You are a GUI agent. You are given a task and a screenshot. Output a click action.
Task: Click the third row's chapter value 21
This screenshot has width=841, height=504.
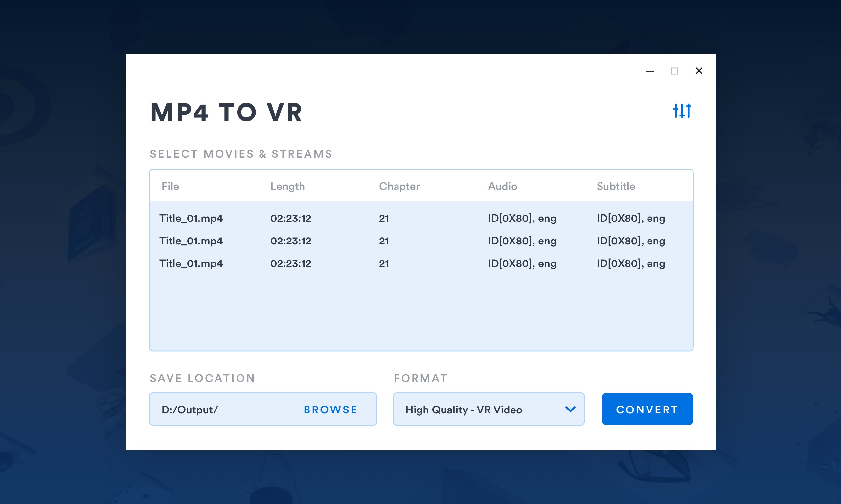pyautogui.click(x=384, y=263)
